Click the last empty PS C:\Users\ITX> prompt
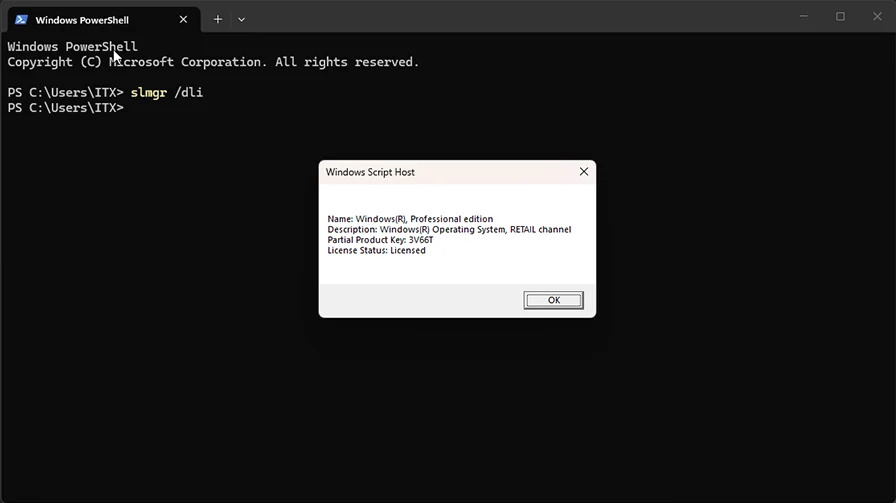This screenshot has height=503, width=896. pos(65,108)
